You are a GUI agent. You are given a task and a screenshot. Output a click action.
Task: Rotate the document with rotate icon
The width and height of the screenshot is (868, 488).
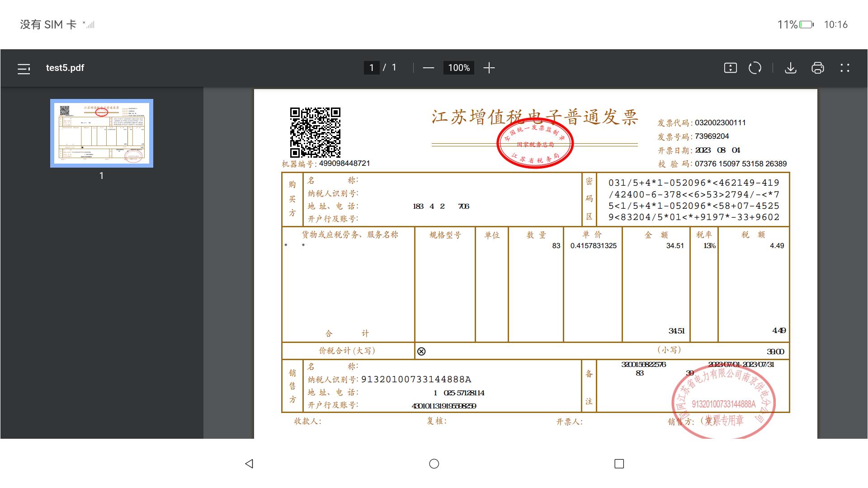755,68
